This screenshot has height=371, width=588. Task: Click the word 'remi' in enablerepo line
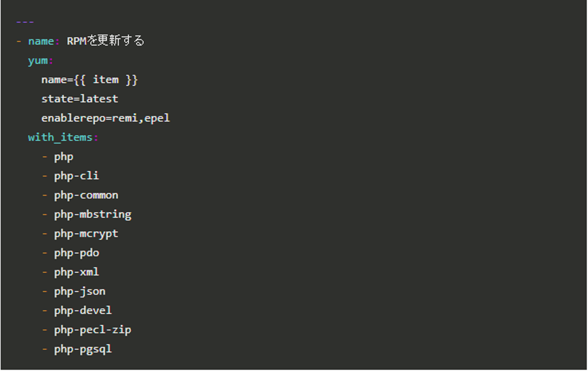(125, 118)
